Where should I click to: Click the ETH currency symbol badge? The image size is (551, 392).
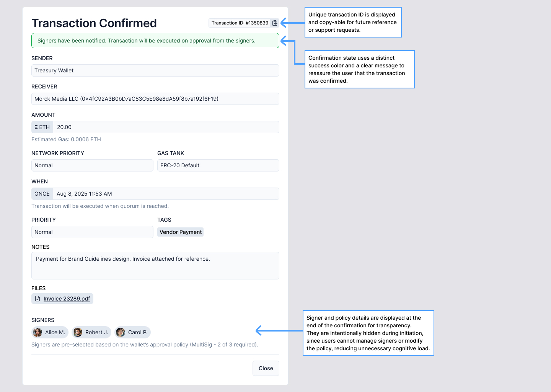click(42, 127)
